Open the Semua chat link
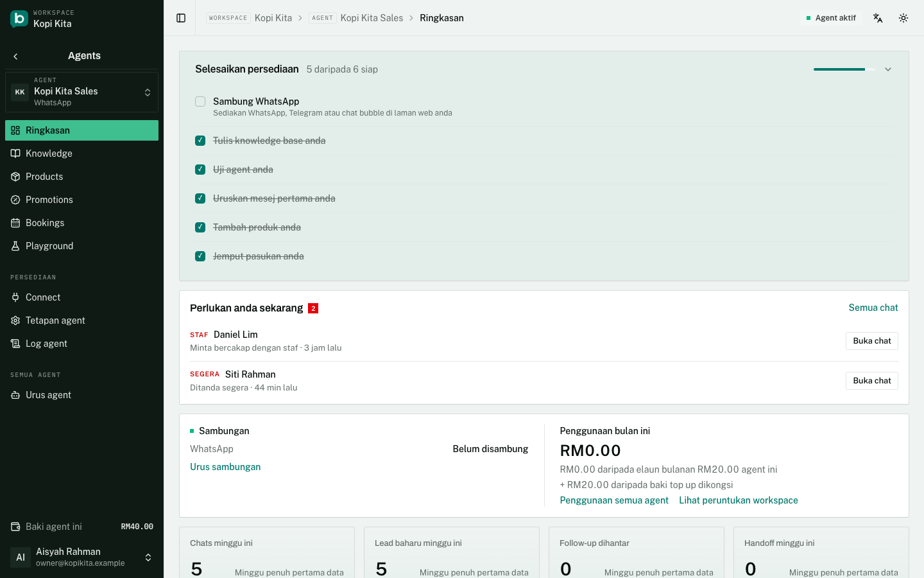 coord(873,308)
